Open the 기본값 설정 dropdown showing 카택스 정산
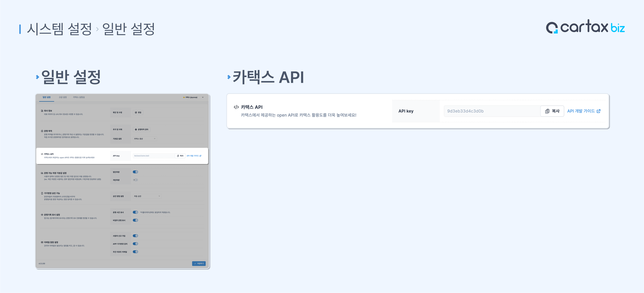Viewport: 644px width, 293px height. point(145,139)
